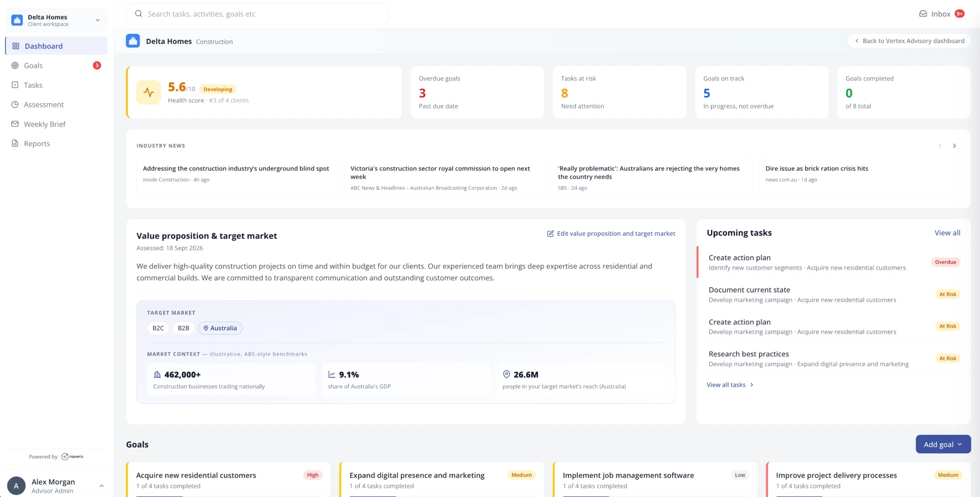980x497 pixels.
Task: Open the Add goal dropdown button
Action: [x=943, y=444]
